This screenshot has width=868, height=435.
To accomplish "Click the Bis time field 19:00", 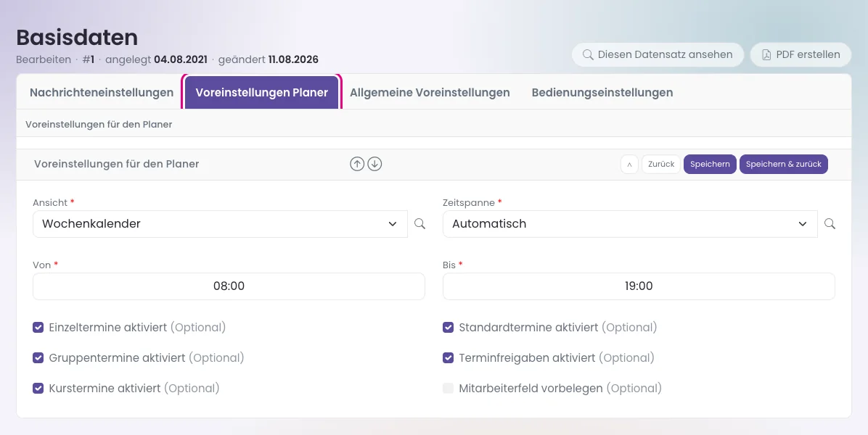I will pos(639,286).
